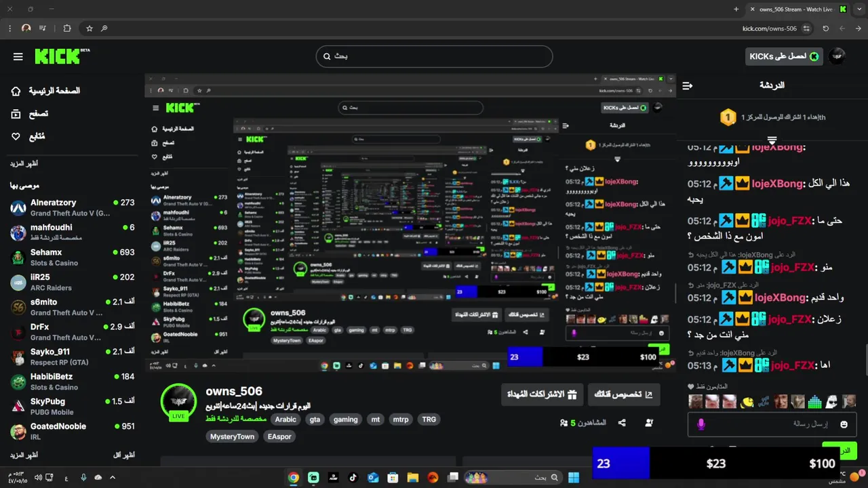Viewport: 868px width, 488px height.
Task: Insert the green equalizer bars emote
Action: 814,402
